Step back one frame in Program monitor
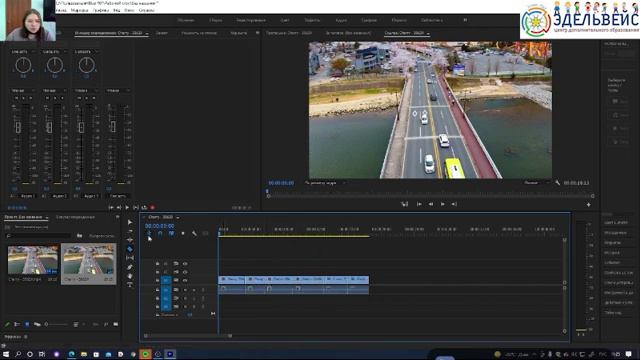Screen dimensions: 640x360 [x=431, y=204]
